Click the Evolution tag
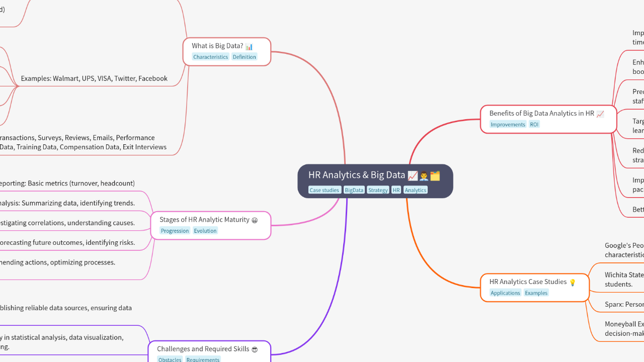The width and height of the screenshot is (644, 362). point(205,231)
